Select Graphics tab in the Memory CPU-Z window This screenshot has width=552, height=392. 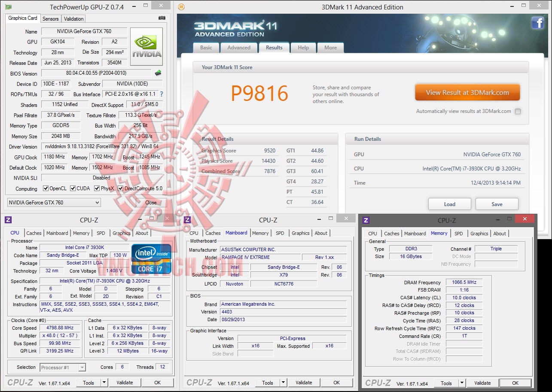479,234
